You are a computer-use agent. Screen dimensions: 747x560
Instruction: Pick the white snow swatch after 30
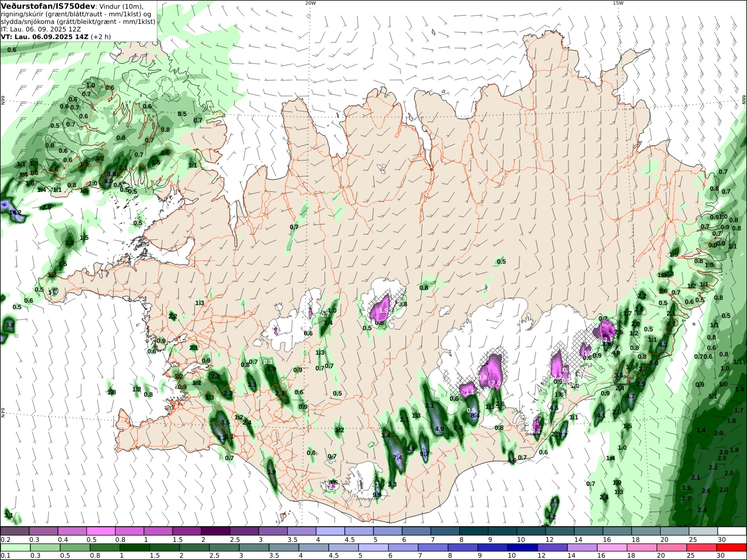click(731, 531)
